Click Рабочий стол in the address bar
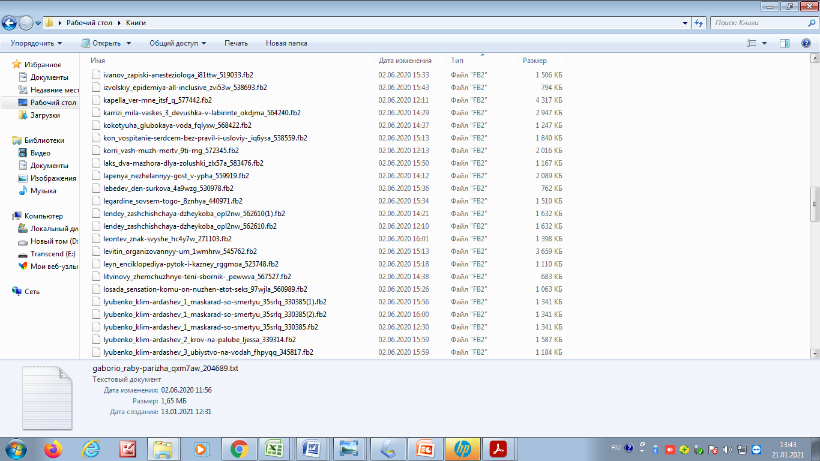The width and height of the screenshot is (820, 461). click(x=89, y=21)
